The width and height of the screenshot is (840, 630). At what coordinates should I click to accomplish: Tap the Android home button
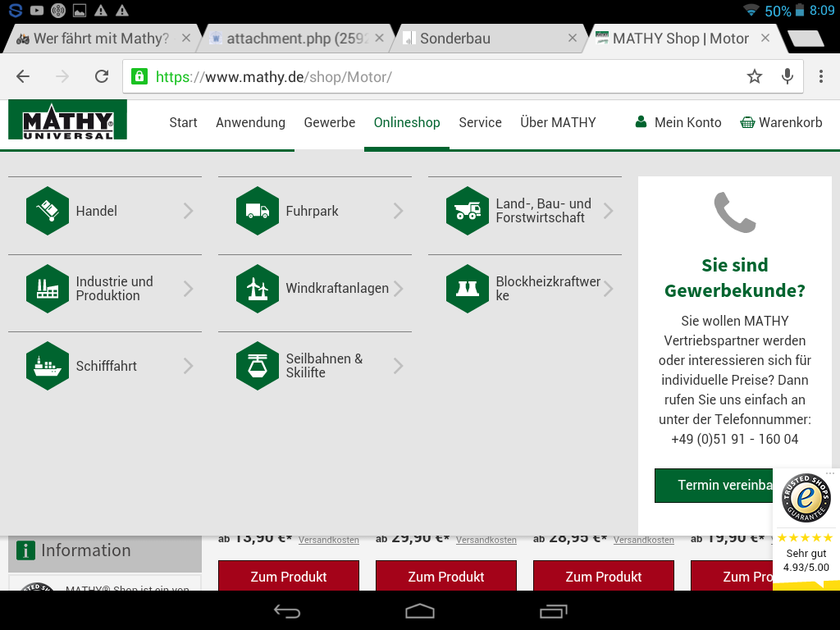coord(420,611)
